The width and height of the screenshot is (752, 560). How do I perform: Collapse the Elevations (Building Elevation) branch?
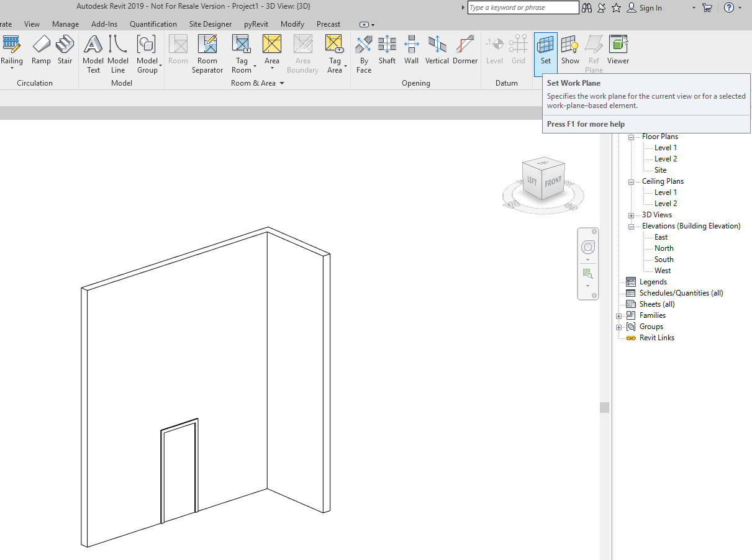(630, 225)
